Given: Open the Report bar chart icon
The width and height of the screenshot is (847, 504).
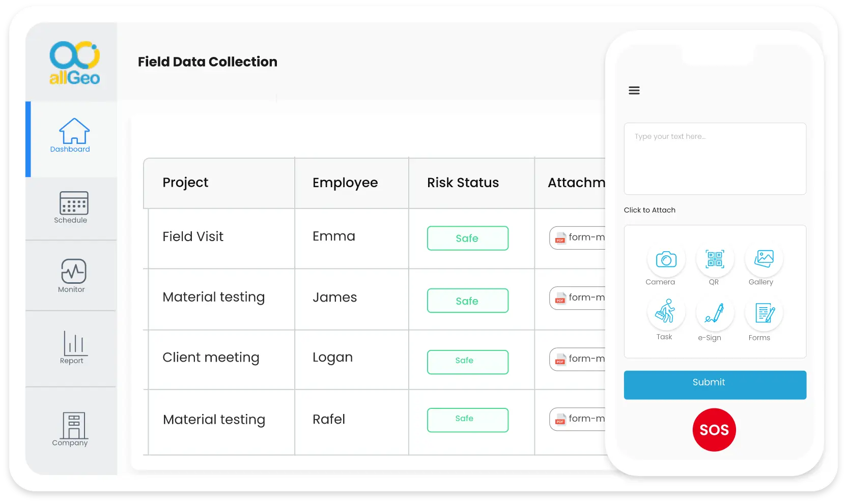Looking at the screenshot, I should tap(75, 343).
